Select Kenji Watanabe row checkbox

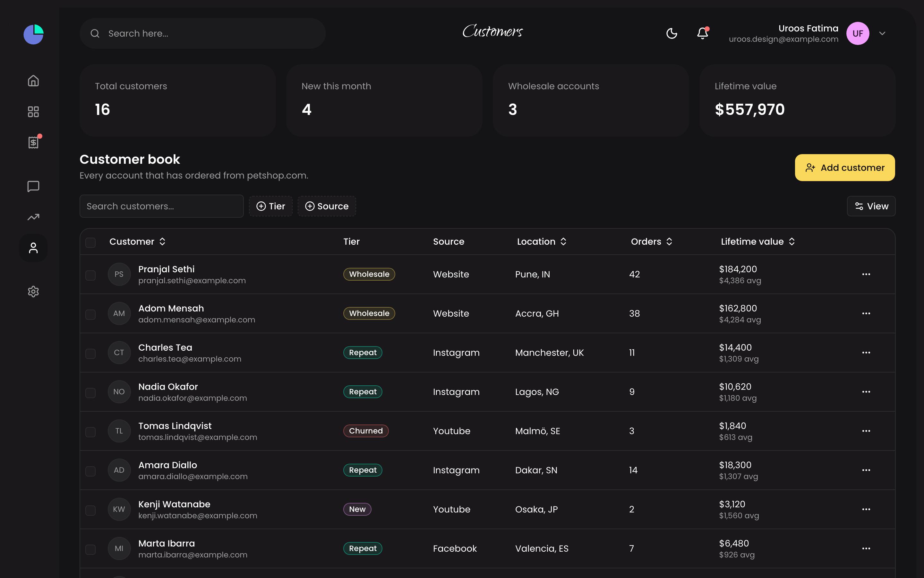point(90,510)
